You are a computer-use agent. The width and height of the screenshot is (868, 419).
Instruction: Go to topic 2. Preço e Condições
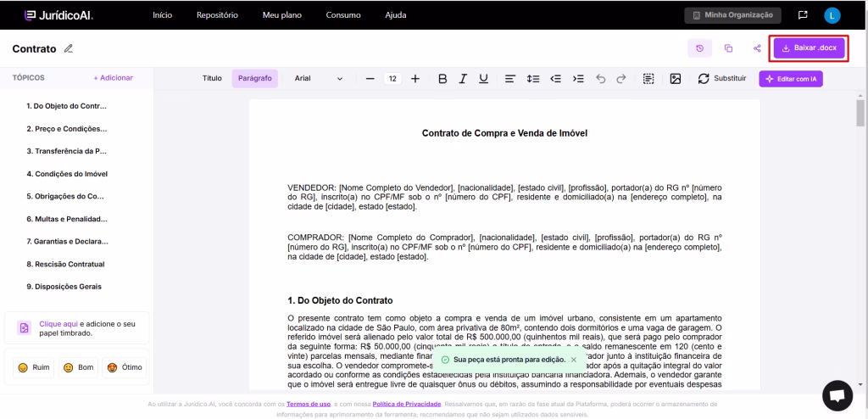[x=66, y=129]
